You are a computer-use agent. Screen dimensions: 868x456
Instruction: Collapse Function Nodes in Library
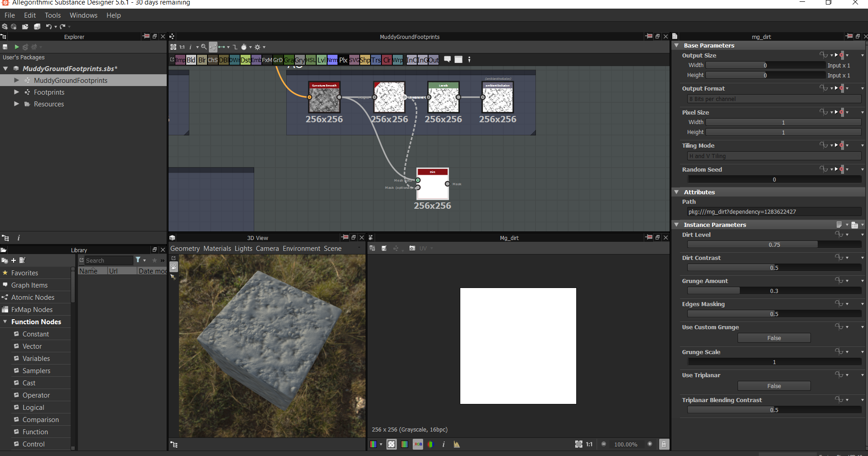coord(5,322)
